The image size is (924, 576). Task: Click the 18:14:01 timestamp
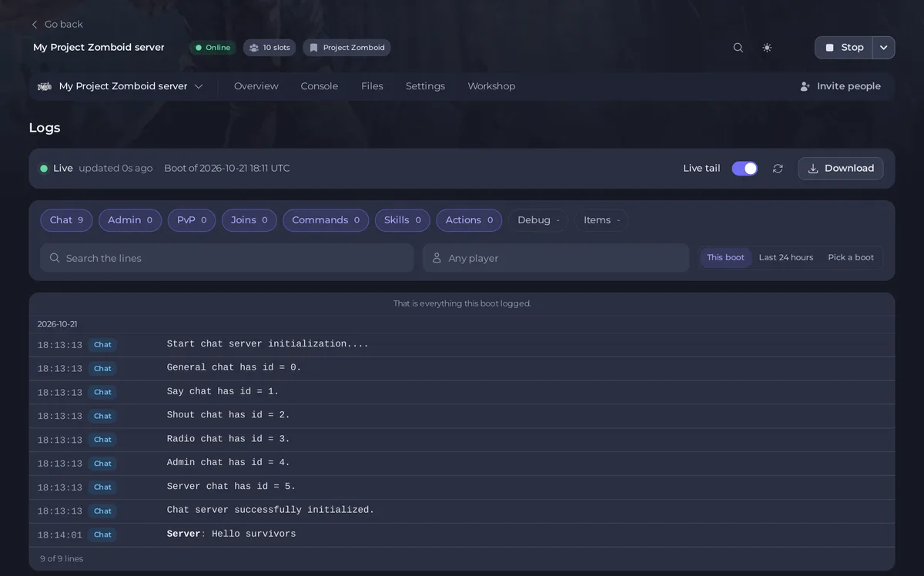click(59, 535)
